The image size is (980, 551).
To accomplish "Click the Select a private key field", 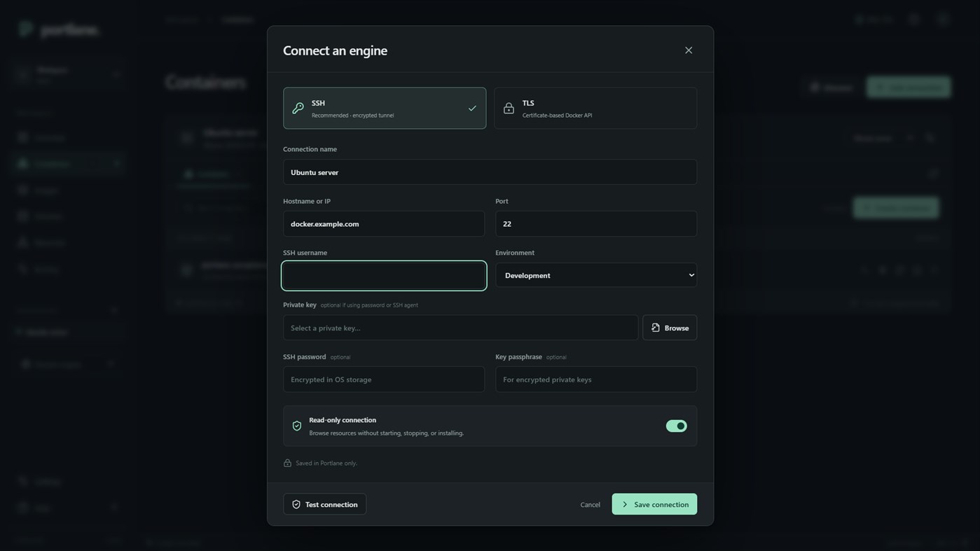I will (460, 328).
